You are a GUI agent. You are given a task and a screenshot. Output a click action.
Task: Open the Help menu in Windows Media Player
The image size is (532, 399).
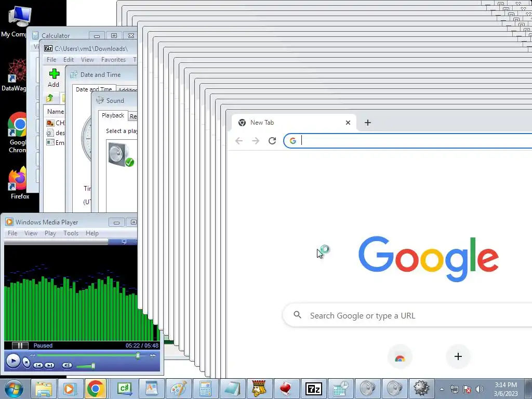[x=92, y=233]
